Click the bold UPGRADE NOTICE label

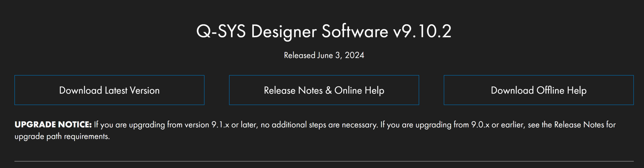click(x=53, y=125)
